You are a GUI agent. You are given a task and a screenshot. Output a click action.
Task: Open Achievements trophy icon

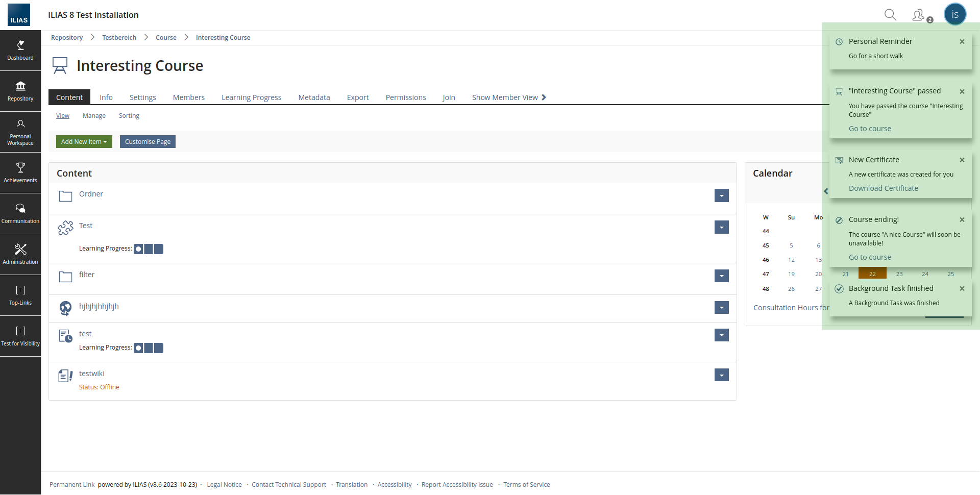tap(20, 172)
